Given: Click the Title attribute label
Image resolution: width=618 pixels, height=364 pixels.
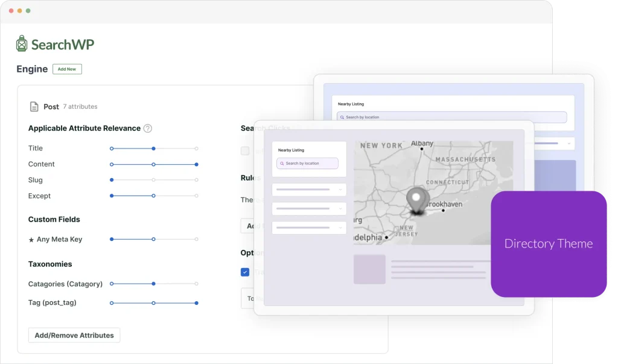Looking at the screenshot, I should (36, 148).
